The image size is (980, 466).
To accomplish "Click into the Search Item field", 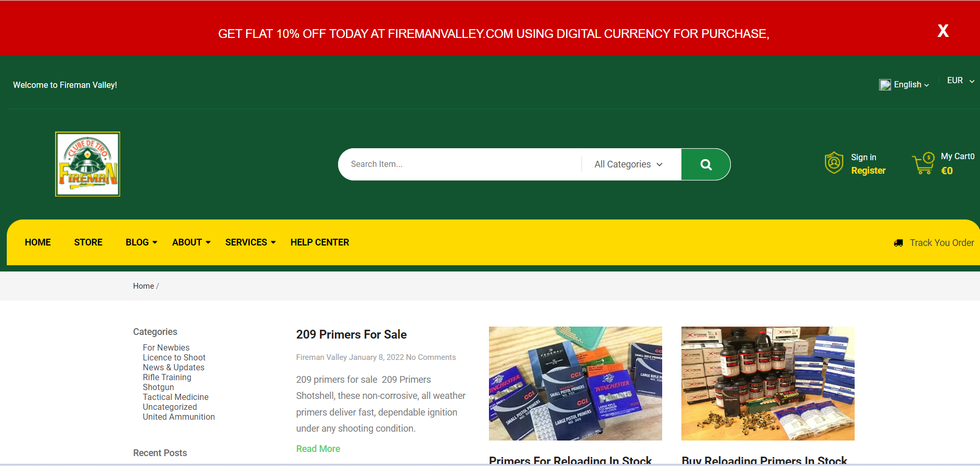I will click(x=460, y=164).
